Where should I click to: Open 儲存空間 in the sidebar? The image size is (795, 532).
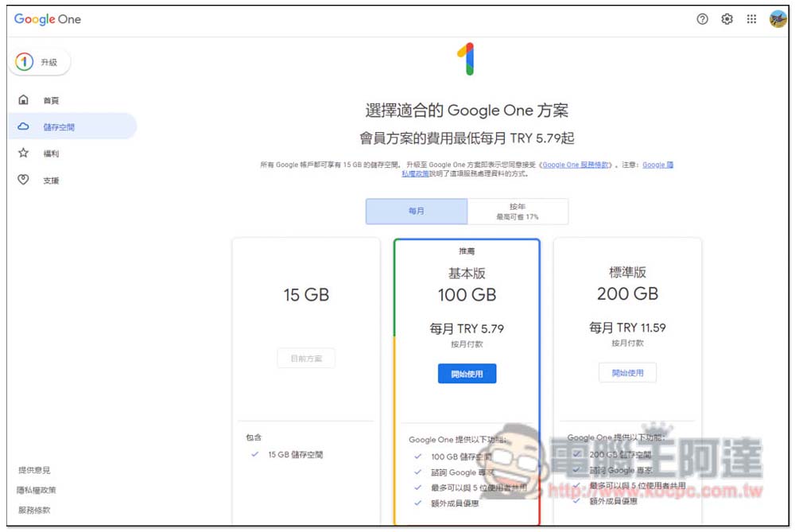(x=72, y=126)
